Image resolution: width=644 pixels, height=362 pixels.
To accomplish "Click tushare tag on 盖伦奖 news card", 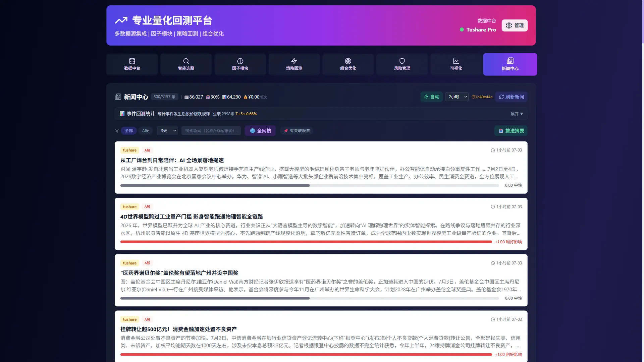I will click(x=129, y=263).
